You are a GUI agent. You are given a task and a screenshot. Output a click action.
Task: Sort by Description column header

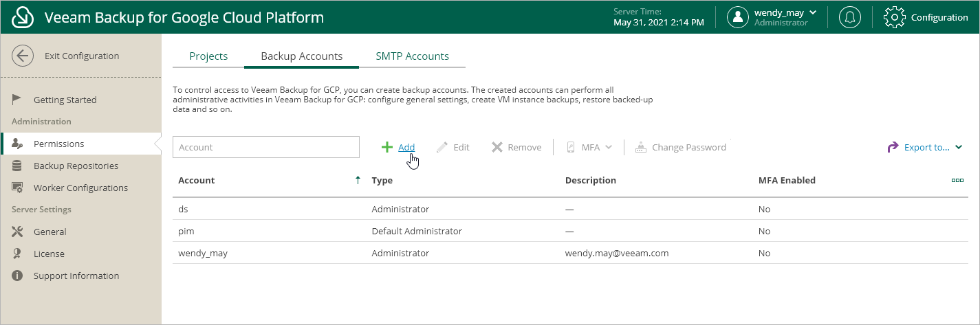[591, 180]
